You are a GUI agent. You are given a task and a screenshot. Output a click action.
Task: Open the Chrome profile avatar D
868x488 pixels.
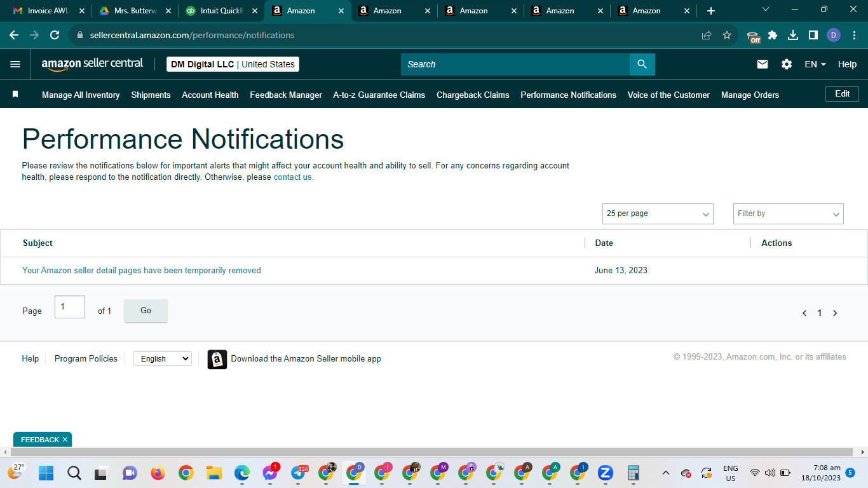[834, 36]
